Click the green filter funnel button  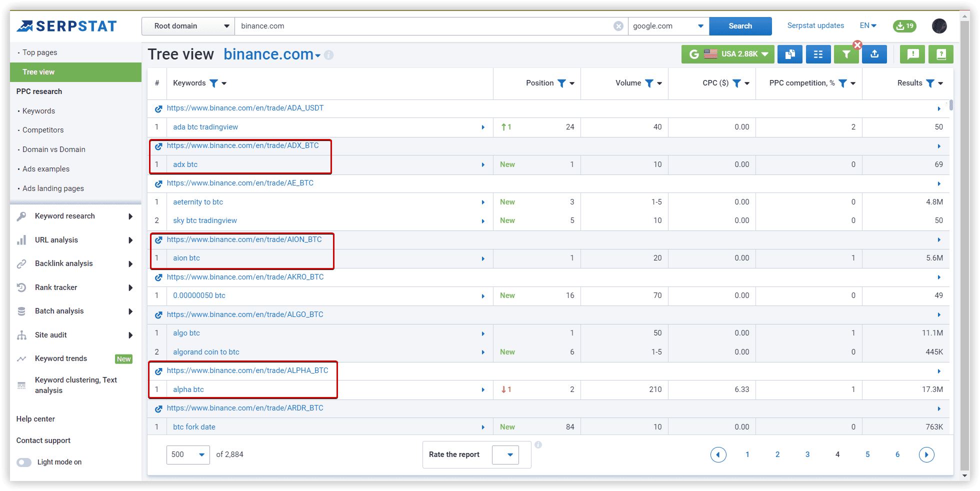(x=846, y=54)
